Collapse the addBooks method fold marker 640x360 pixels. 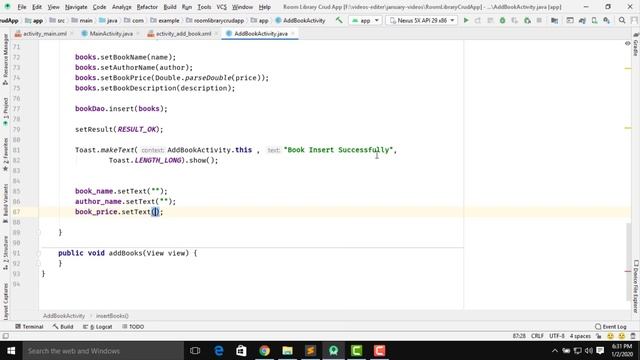click(39, 253)
